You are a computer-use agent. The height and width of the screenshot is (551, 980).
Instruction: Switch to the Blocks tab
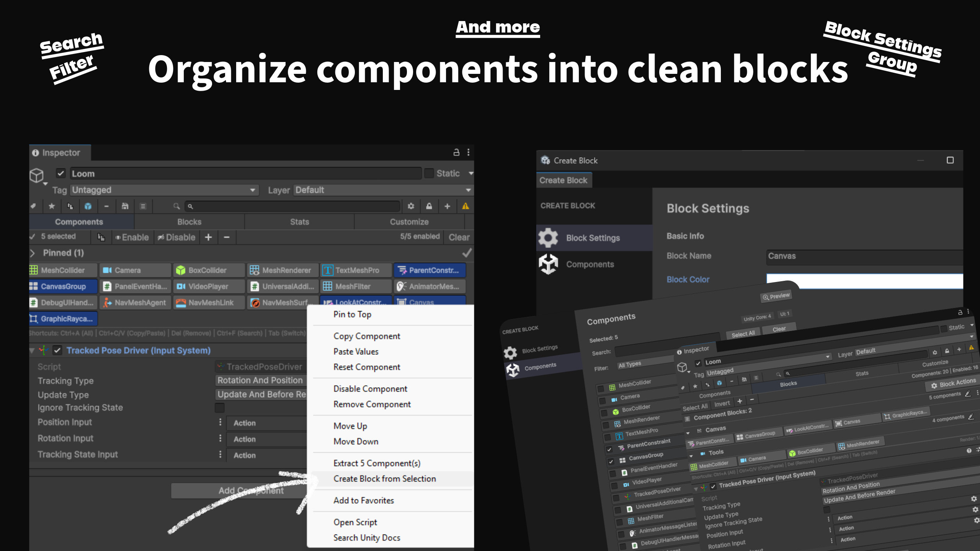pyautogui.click(x=189, y=222)
